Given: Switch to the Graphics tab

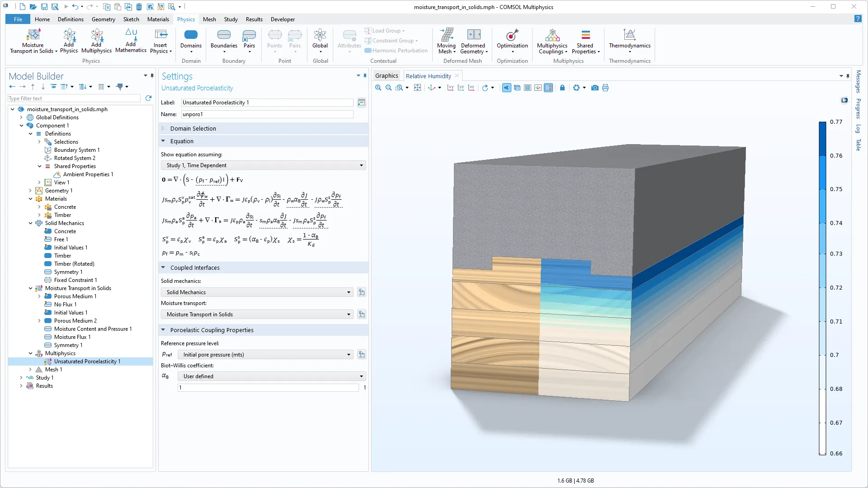Looking at the screenshot, I should 387,76.
